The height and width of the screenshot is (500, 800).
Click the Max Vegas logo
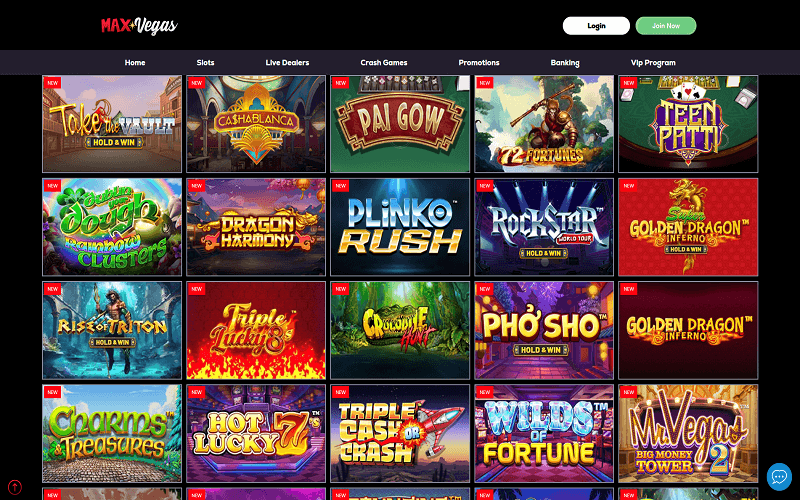tap(139, 26)
